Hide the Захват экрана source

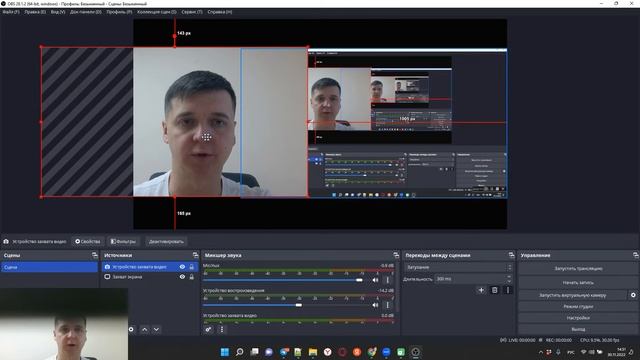[x=182, y=277]
